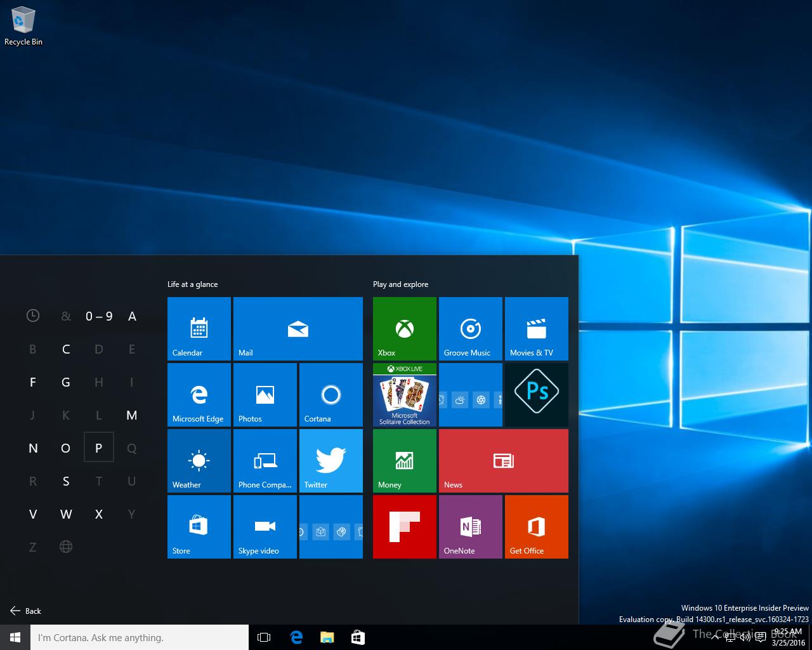812x650 pixels.
Task: Open Store from the taskbar
Action: (358, 637)
